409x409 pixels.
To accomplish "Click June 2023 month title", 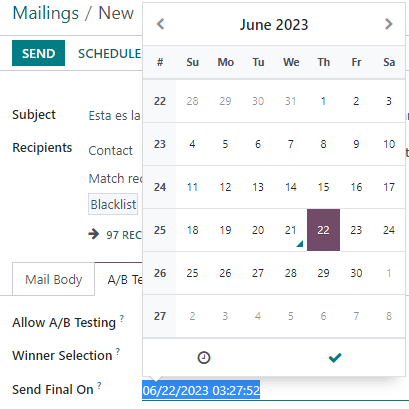I will tap(274, 25).
